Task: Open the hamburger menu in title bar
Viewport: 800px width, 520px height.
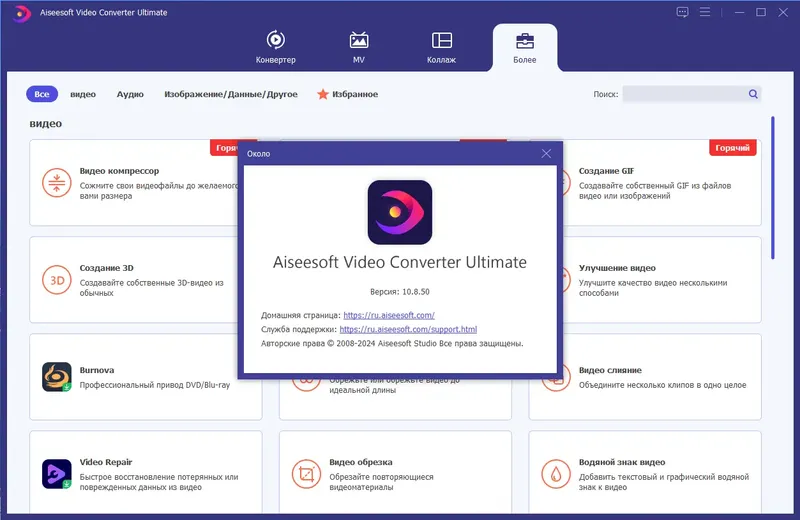Action: pyautogui.click(x=705, y=12)
